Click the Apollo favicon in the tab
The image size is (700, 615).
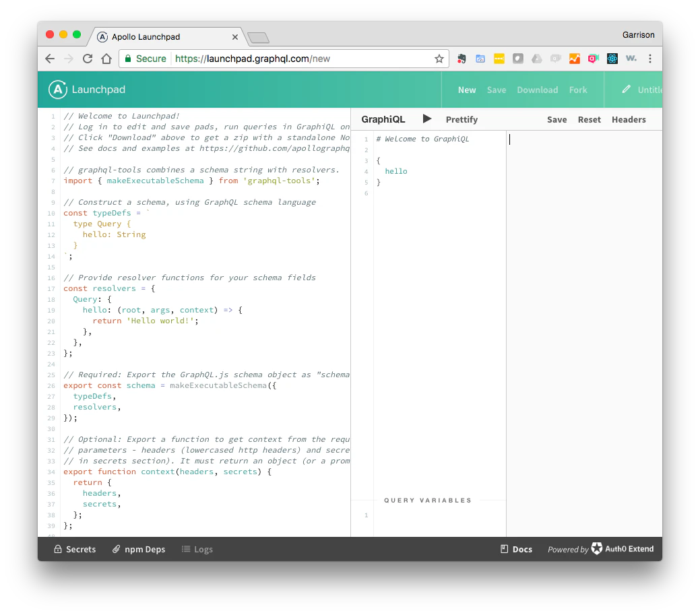tap(102, 37)
